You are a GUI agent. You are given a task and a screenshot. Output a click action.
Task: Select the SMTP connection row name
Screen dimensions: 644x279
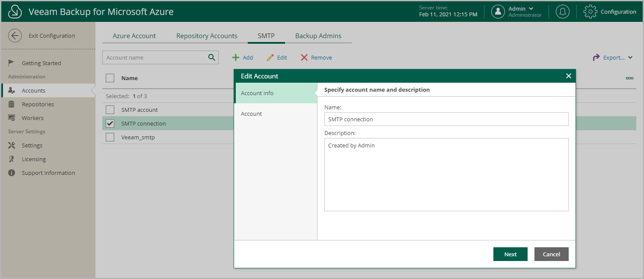coord(143,123)
